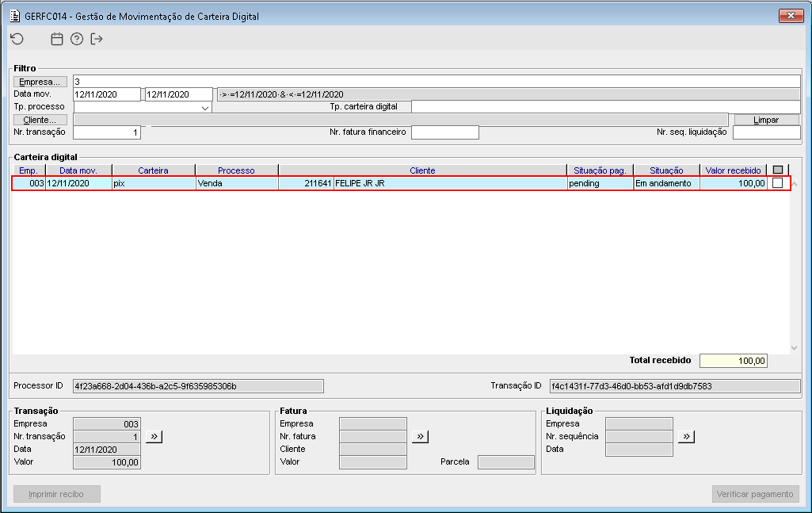Close the GERFC014 window

pyautogui.click(x=791, y=16)
